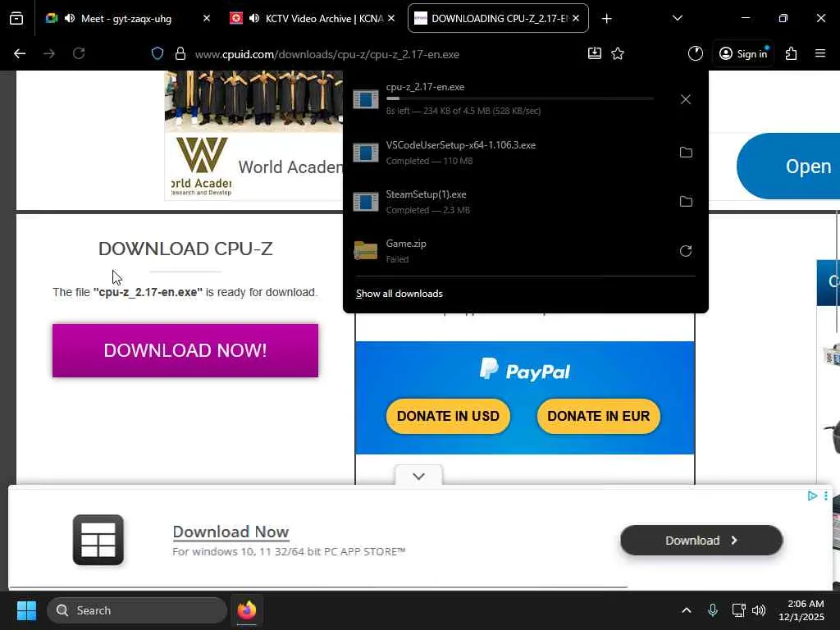Sign in to Firefox account
This screenshot has width=840, height=630.
tap(743, 53)
